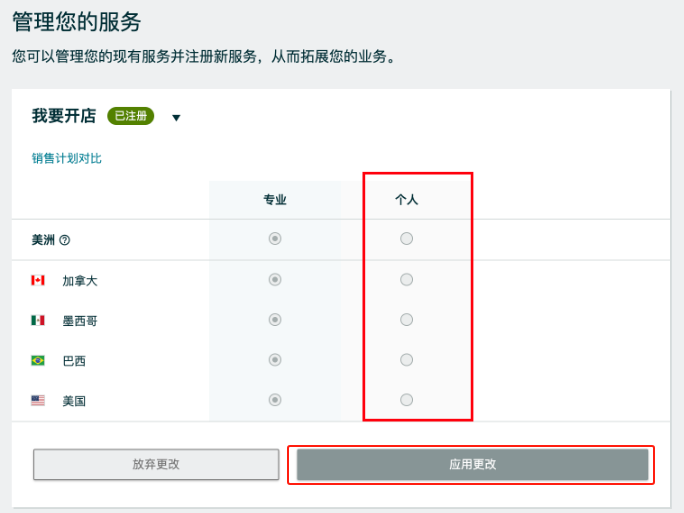Click the 已注册 status badge

[x=130, y=116]
